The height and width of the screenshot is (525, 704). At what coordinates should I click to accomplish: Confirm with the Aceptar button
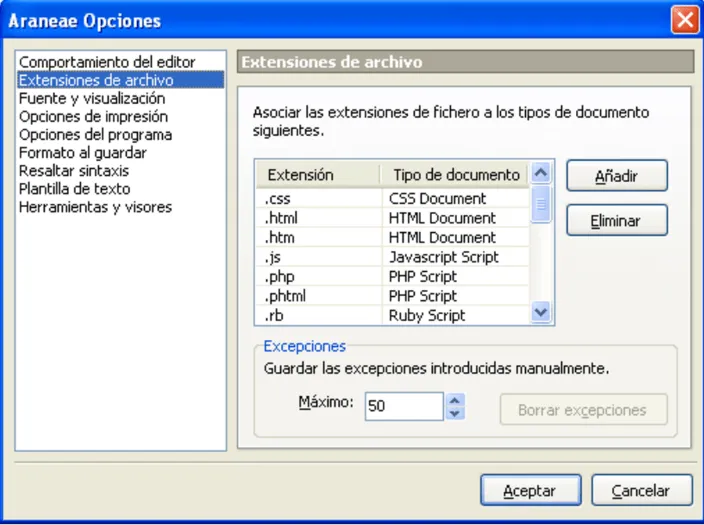click(x=531, y=490)
